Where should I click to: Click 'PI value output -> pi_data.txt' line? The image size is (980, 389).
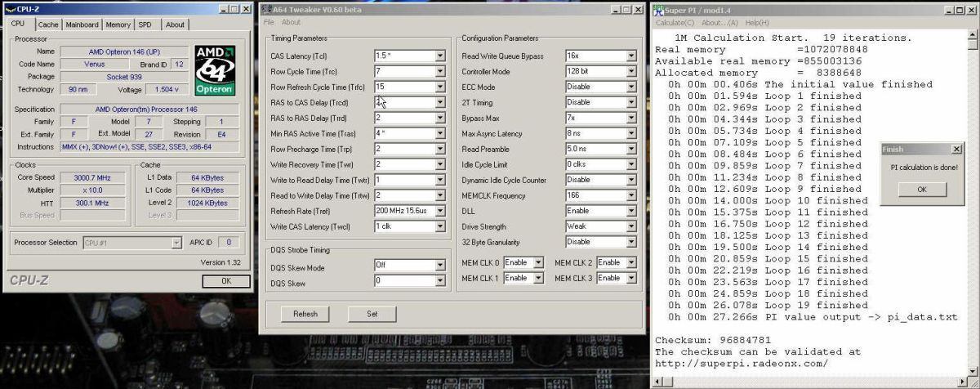[813, 317]
